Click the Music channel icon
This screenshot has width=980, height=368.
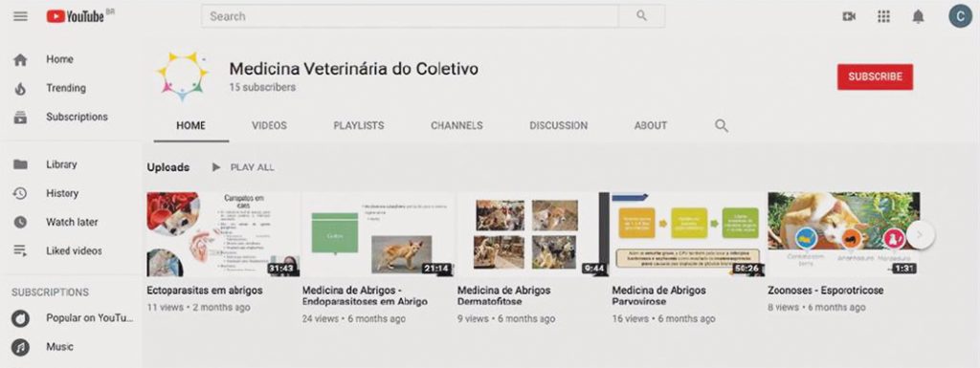coord(21,347)
